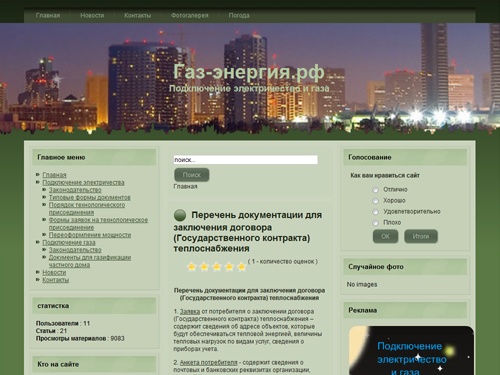
Task: Click the poll question Как вам нравиться сайт
Action: pyautogui.click(x=385, y=175)
